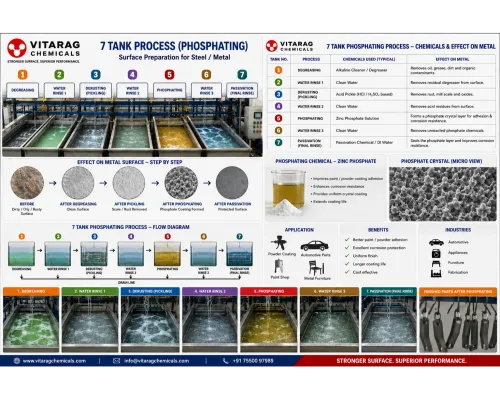The height and width of the screenshot is (400, 500).
Task: Click the Automotive Parts car icon
Action: coord(314,246)
